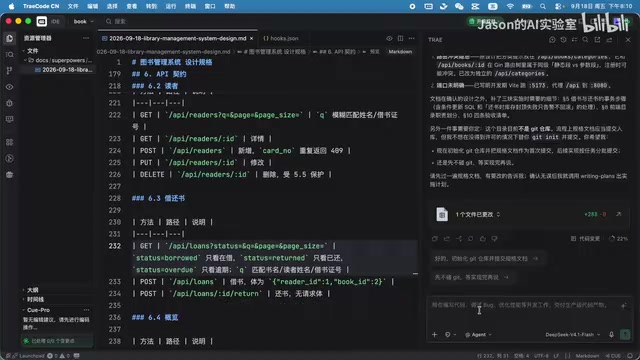The image size is (640, 360).
Task: Copy the assistant response
Action: (435, 238)
